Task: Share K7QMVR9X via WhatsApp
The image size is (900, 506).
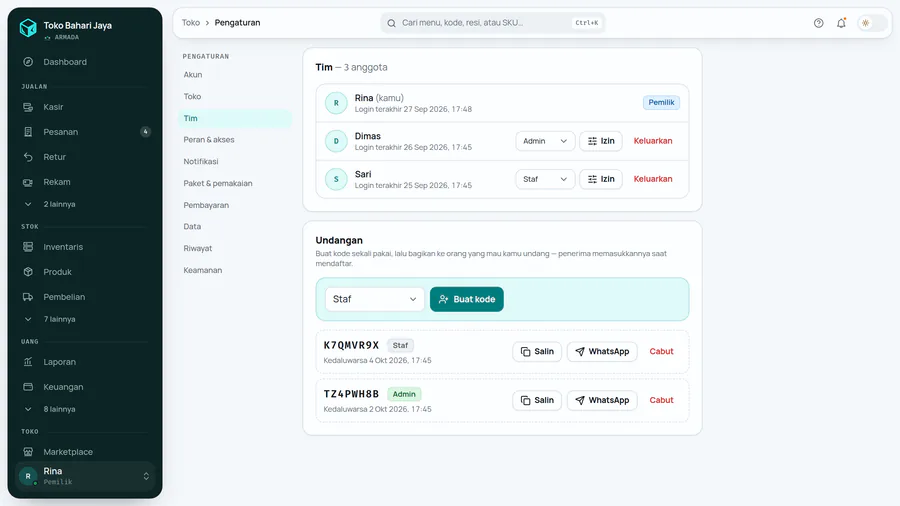Action: tap(602, 352)
